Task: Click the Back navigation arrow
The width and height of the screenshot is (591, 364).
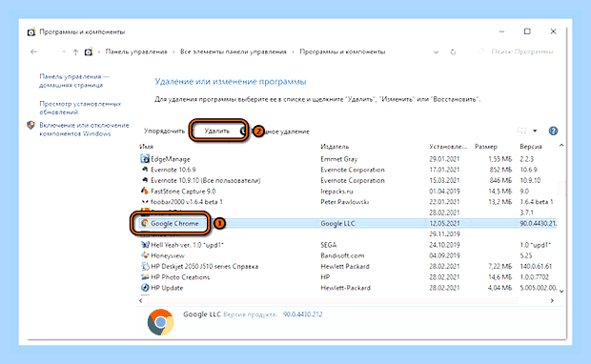Action: [x=34, y=52]
